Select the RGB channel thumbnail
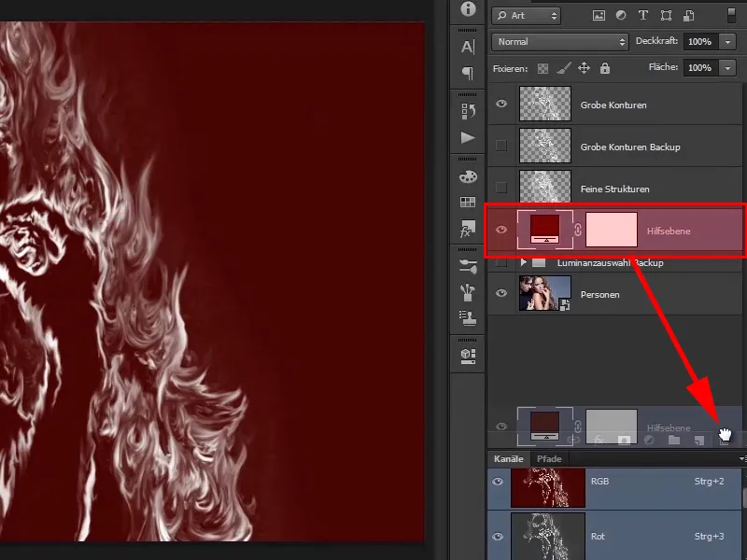The width and height of the screenshot is (747, 560). tap(548, 487)
